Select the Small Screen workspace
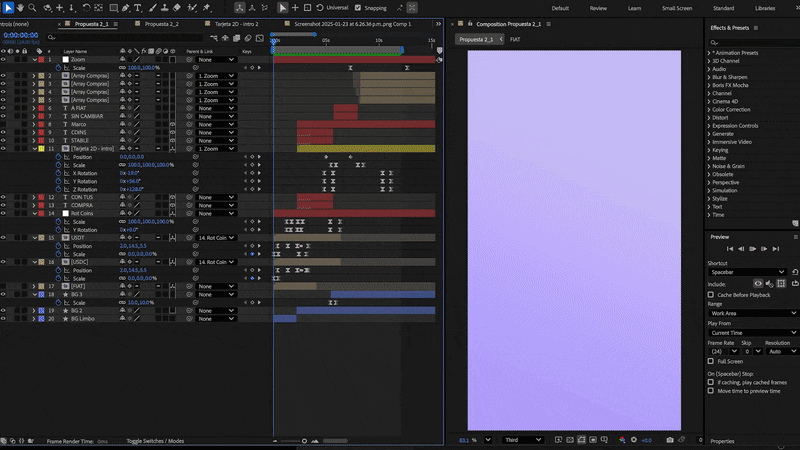 (677, 8)
